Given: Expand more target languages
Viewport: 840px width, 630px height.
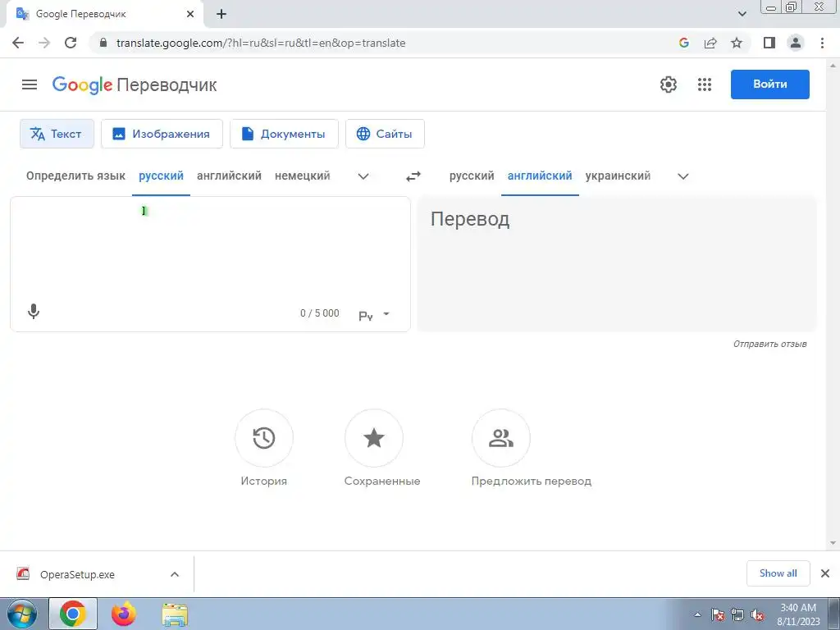Looking at the screenshot, I should coord(683,176).
